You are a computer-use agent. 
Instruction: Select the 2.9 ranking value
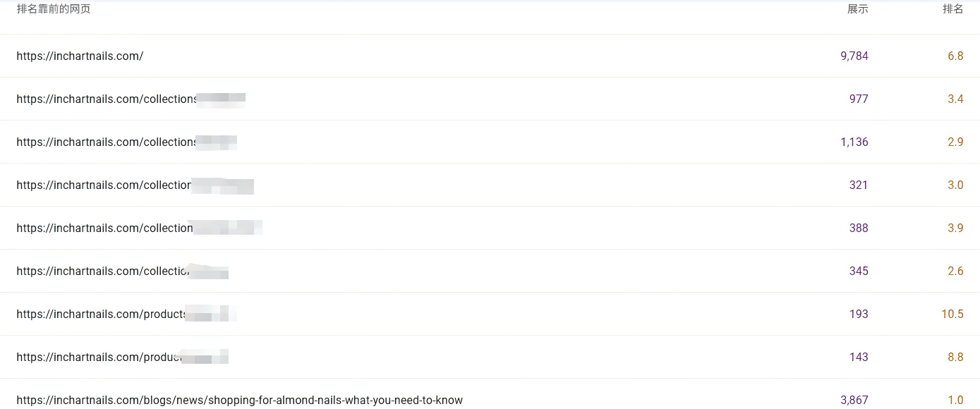[x=955, y=142]
